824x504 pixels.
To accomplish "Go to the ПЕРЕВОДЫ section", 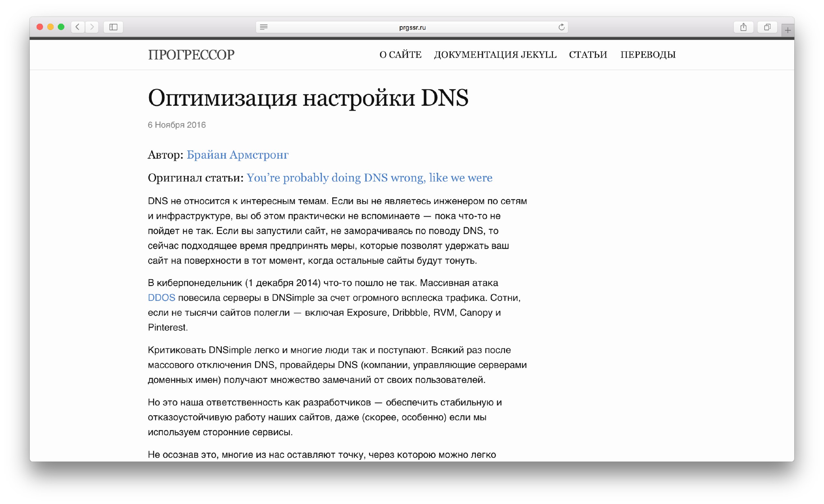I will [648, 54].
